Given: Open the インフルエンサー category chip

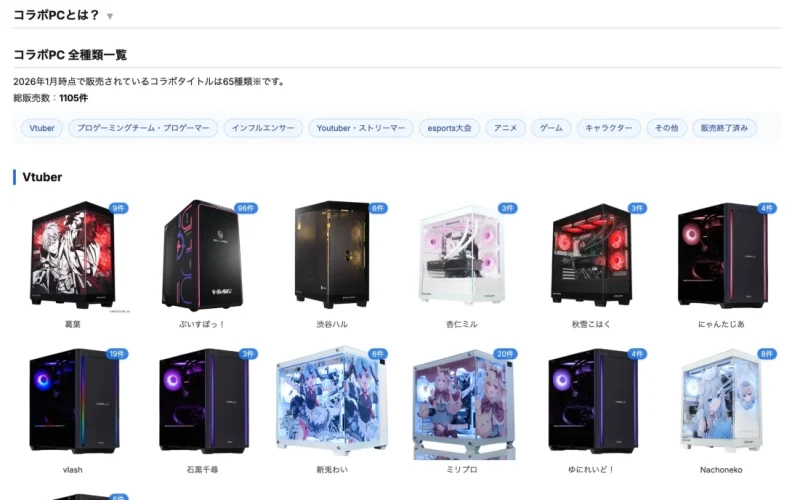Looking at the screenshot, I should point(263,128).
